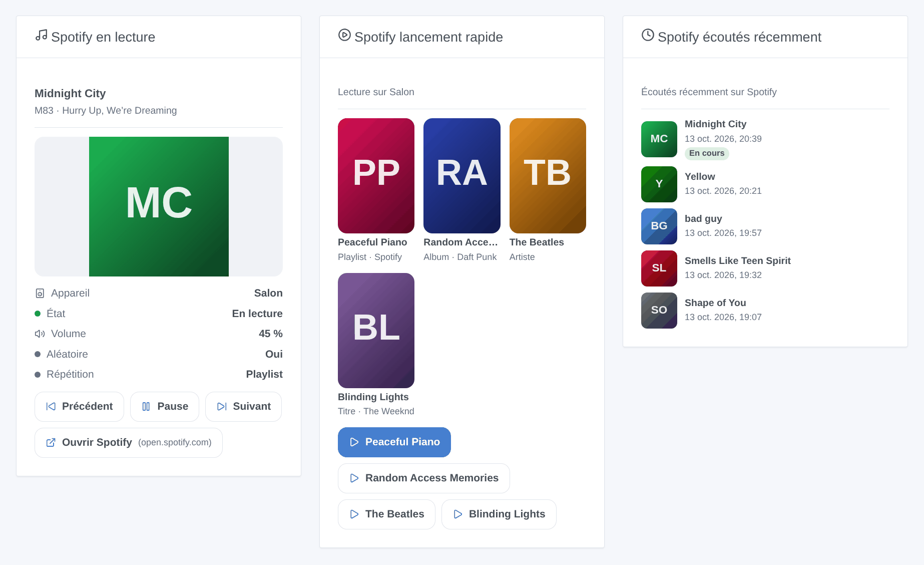
Task: Click M83 · Hurry Up, We're Dreaming subtitle
Action: pos(106,111)
